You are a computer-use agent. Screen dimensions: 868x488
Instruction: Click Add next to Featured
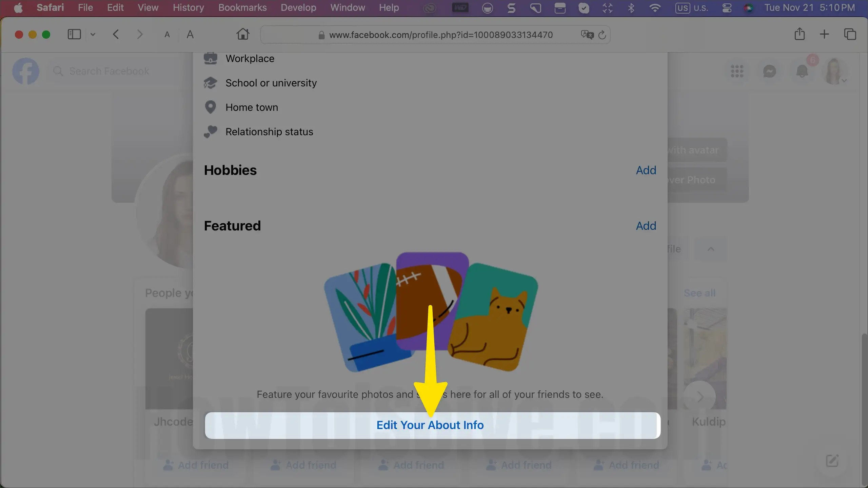click(x=646, y=226)
